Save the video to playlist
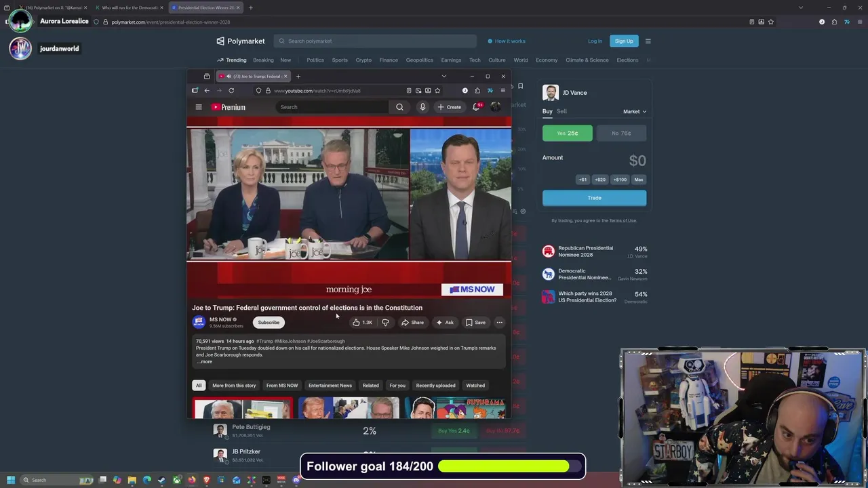 tap(475, 323)
